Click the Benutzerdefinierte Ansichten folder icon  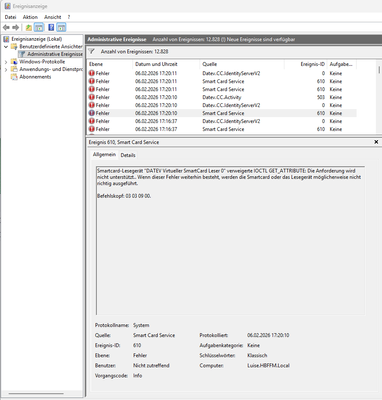[x=14, y=47]
